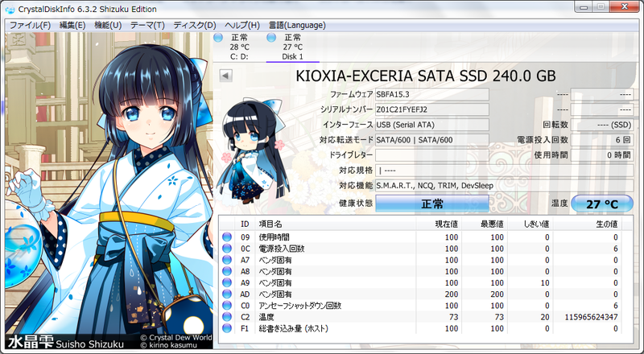Click the status icon for ID A9 row
Image resolution: width=644 pixels, height=354 pixels.
227,282
